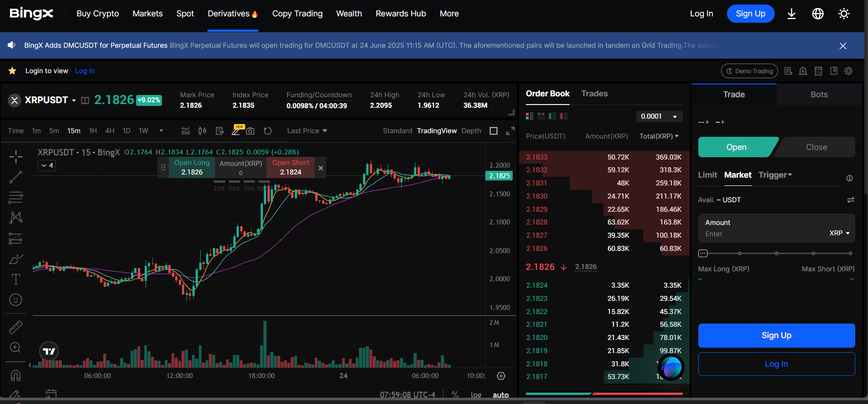The image size is (868, 404).
Task: Open the settings gear beside Demo Trading
Action: pos(848,71)
